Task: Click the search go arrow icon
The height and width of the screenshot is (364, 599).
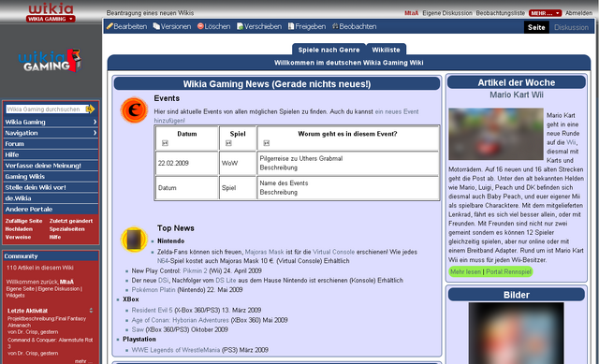Action: pos(90,109)
